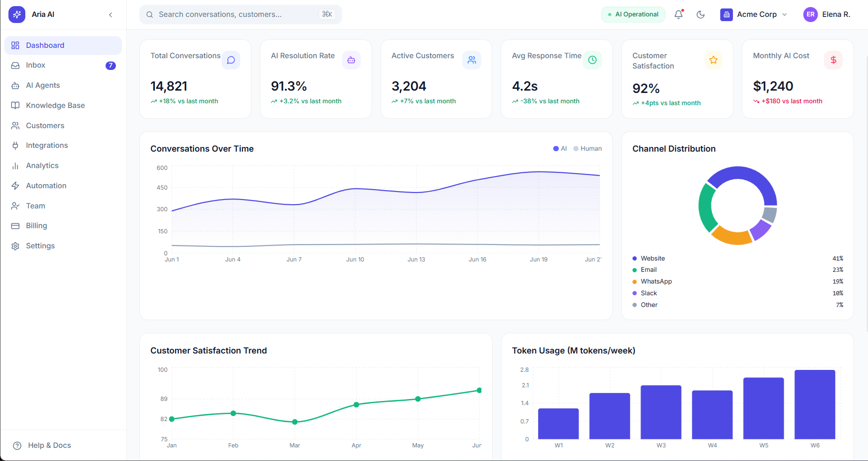
Task: Click AI Resolution Rate robot icon
Action: [x=351, y=60]
